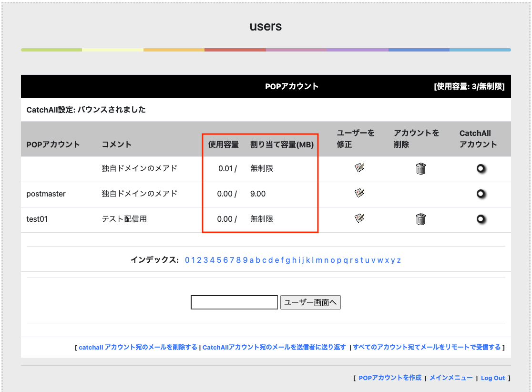Click the postmaster account name
The height and width of the screenshot is (392, 532).
click(46, 194)
